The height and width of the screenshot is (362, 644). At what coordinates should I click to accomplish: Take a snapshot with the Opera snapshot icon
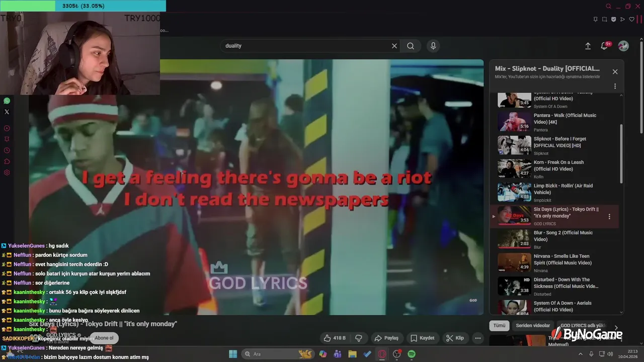pos(605,19)
